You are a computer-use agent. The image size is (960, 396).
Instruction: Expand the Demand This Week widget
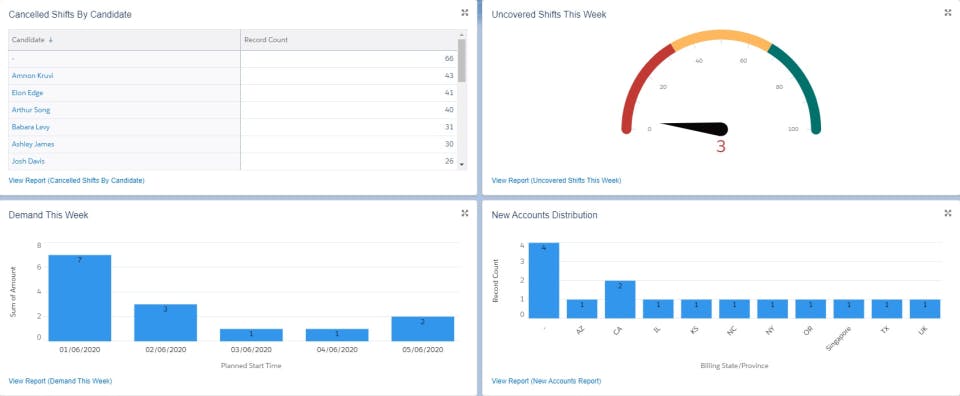pyautogui.click(x=465, y=213)
